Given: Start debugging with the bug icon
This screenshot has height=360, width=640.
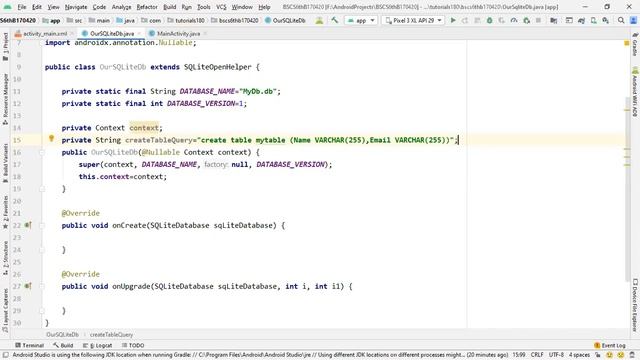Looking at the screenshot, I should tap(489, 20).
